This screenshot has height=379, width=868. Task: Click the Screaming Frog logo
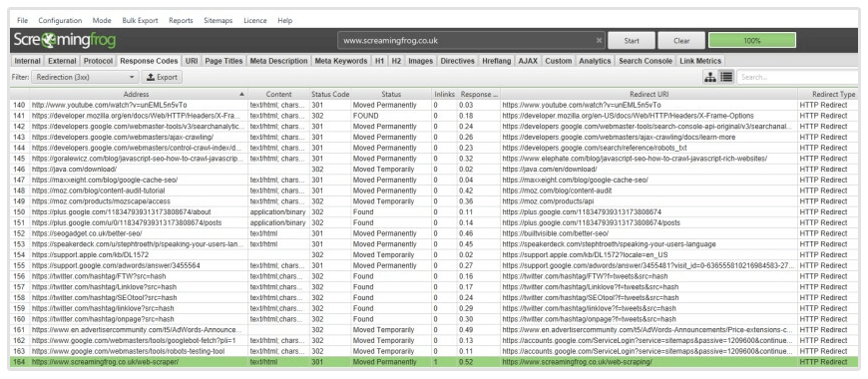[64, 40]
